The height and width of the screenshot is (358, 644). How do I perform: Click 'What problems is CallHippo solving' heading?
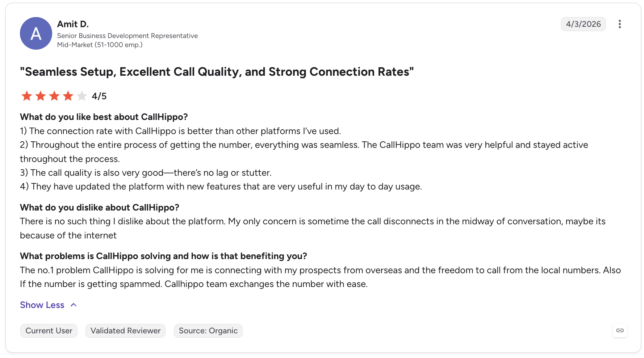coord(163,256)
